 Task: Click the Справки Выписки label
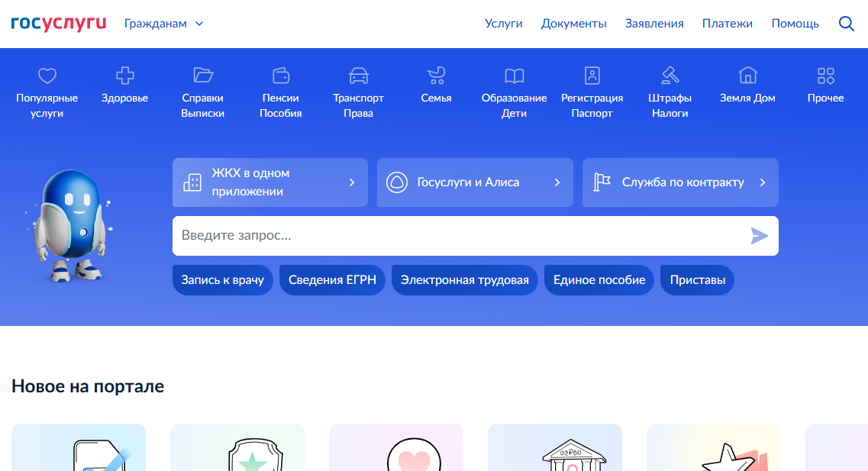pyautogui.click(x=202, y=105)
